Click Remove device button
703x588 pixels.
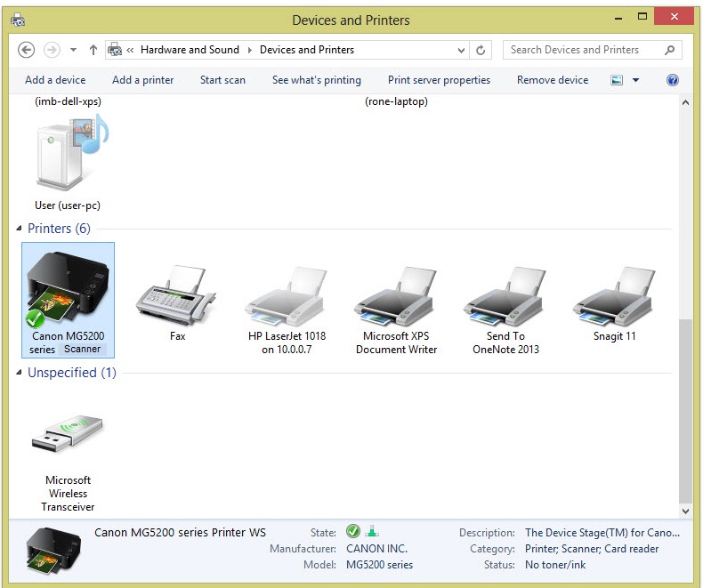552,80
